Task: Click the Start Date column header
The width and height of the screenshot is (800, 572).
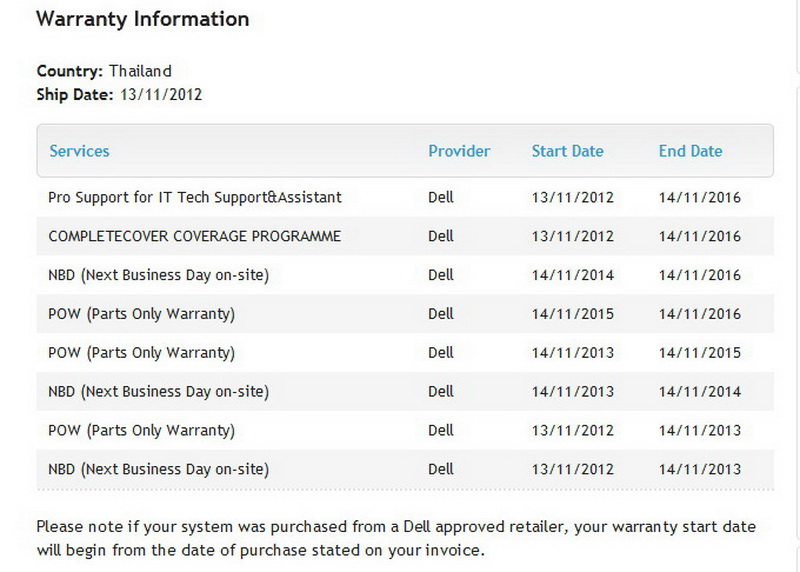Action: pos(567,151)
